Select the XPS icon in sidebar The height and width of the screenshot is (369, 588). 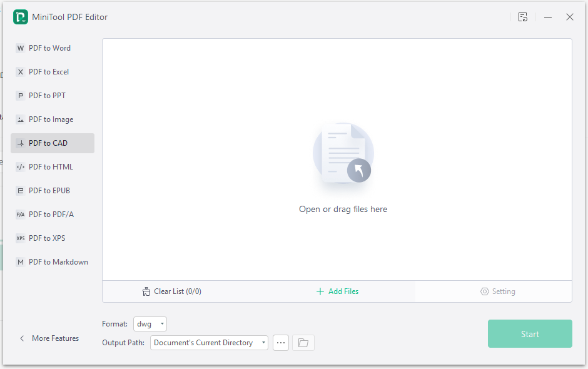pyautogui.click(x=21, y=238)
